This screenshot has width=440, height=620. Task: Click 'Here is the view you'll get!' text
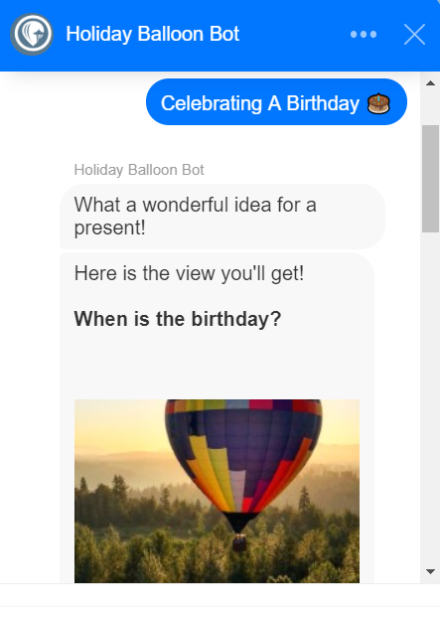click(x=189, y=273)
